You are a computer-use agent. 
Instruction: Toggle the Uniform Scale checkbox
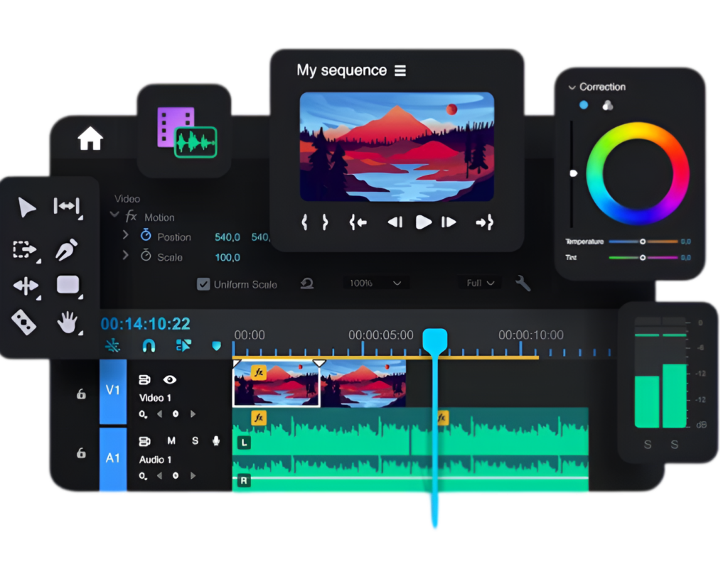pyautogui.click(x=203, y=284)
